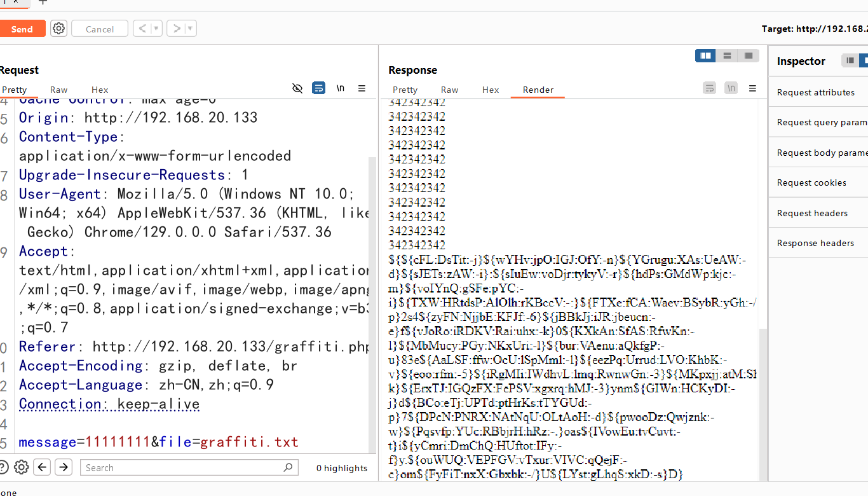868x496 pixels.
Task: Open Request panel hamburger menu
Action: [362, 88]
